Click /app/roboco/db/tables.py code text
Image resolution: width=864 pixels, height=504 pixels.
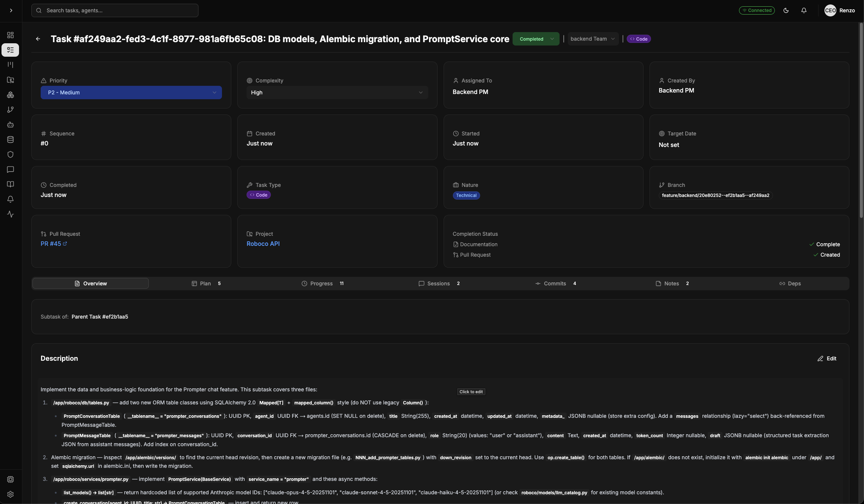point(81,403)
